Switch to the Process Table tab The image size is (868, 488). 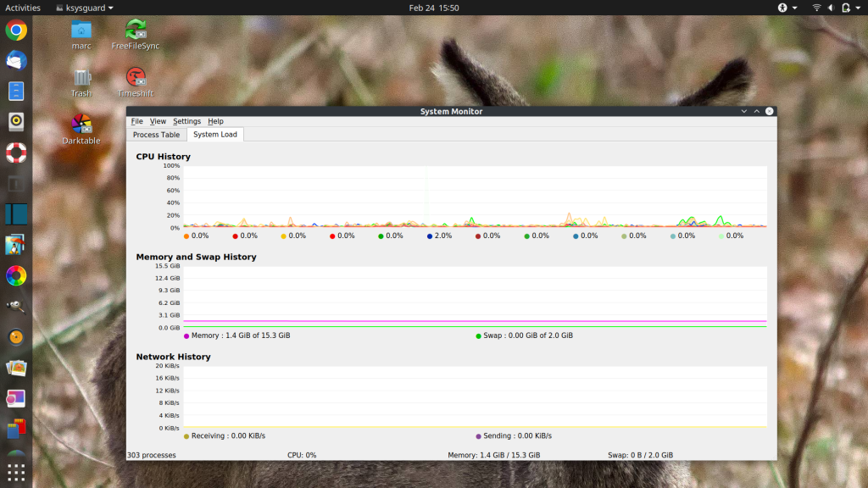click(156, 135)
